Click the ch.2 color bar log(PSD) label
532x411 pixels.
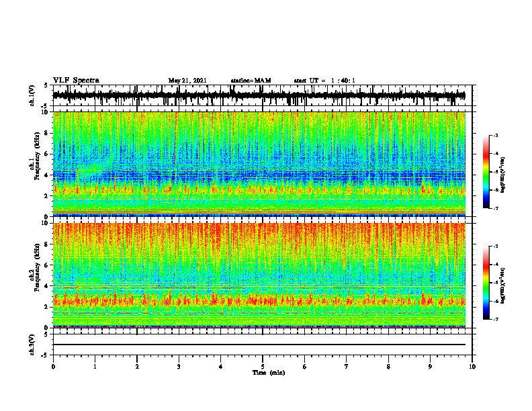click(x=503, y=285)
